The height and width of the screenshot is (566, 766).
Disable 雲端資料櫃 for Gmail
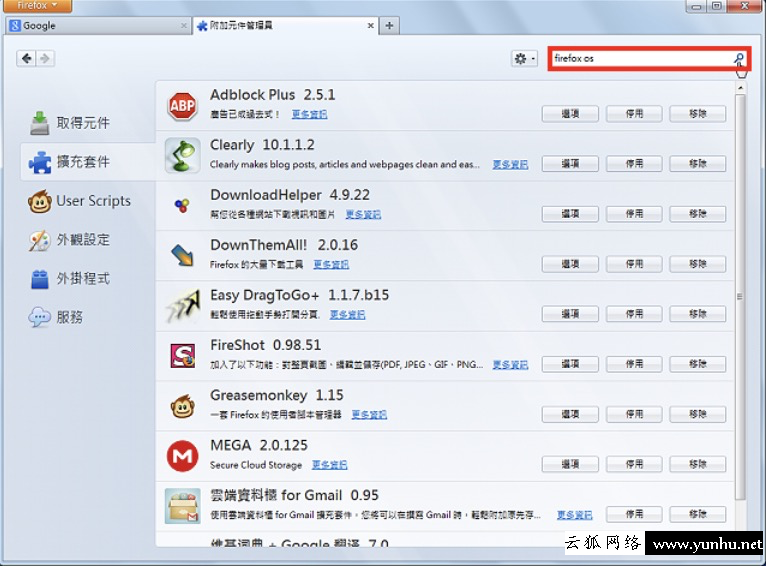634,514
